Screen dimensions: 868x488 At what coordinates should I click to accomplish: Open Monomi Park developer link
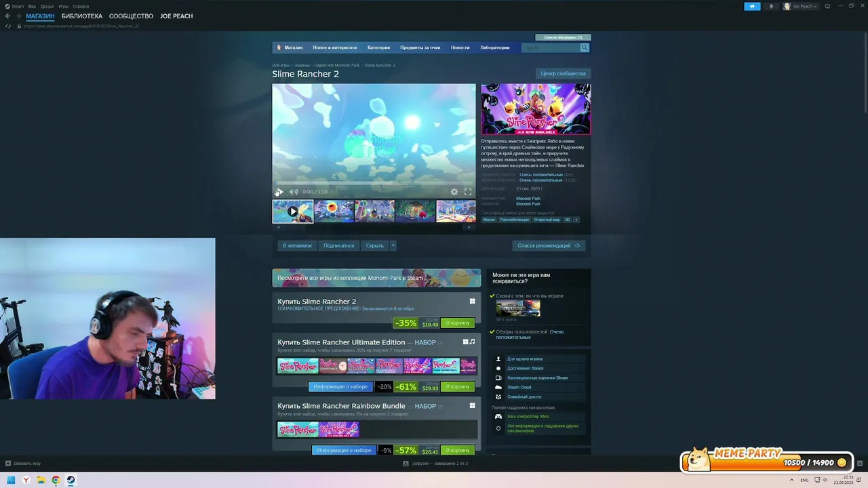click(x=528, y=199)
